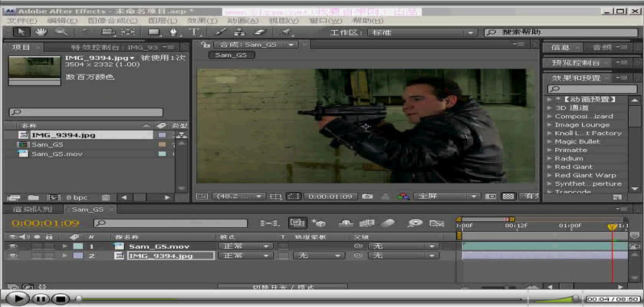Click the Sam_GS breadcrumb button in viewer
This screenshot has width=644, height=307.
pyautogui.click(x=232, y=55)
